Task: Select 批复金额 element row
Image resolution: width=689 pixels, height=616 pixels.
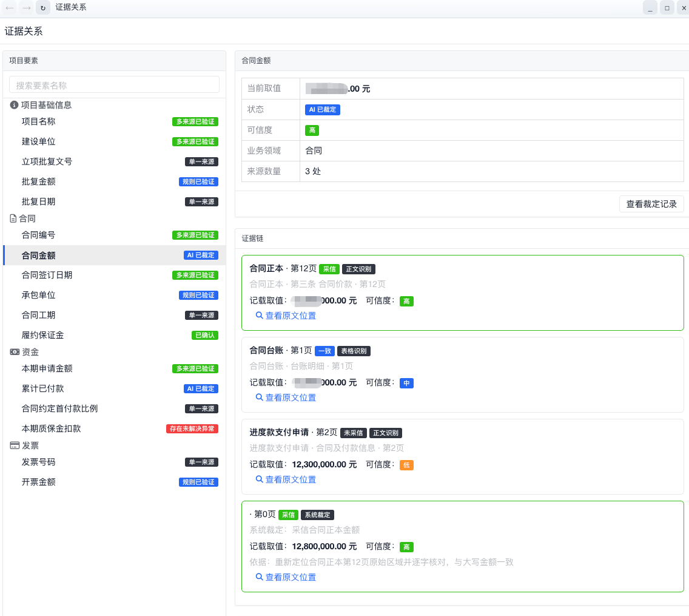Action: coord(114,181)
